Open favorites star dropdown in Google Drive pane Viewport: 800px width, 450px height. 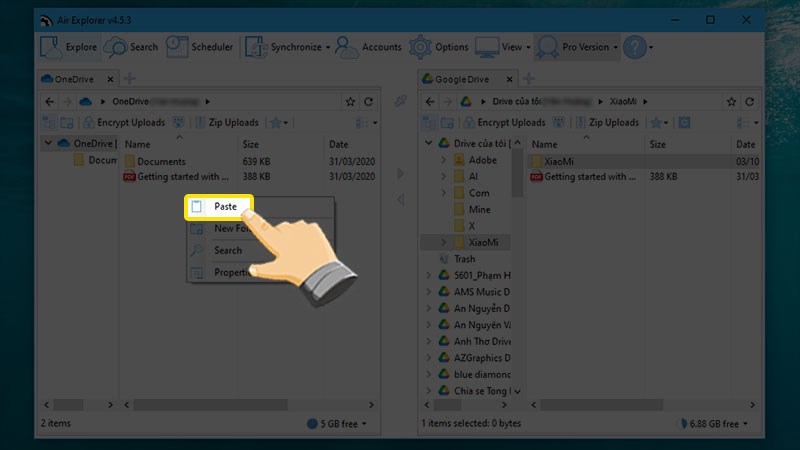(x=660, y=122)
